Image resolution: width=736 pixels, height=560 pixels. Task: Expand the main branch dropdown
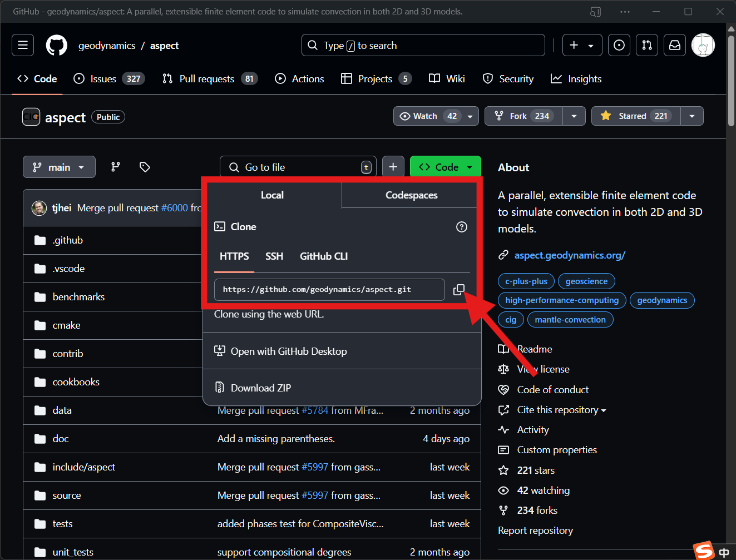click(x=59, y=167)
